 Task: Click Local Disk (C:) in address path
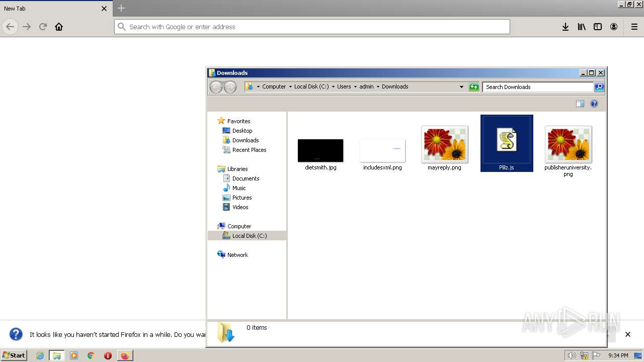(311, 86)
